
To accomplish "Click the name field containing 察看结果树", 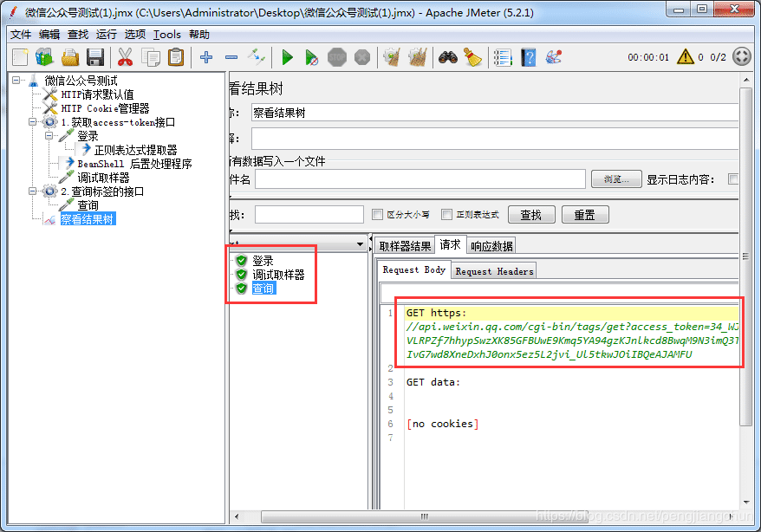I will (495, 113).
